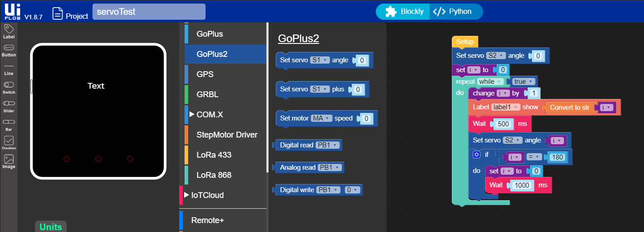Viewport: 644px width, 232px height.
Task: Edit the 180 value in if condition
Action: pos(558,157)
